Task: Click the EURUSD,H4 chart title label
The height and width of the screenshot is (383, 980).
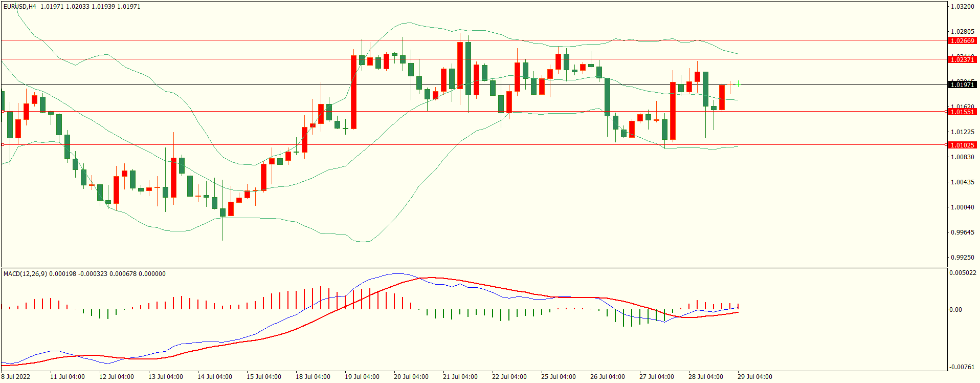Action: 20,7
